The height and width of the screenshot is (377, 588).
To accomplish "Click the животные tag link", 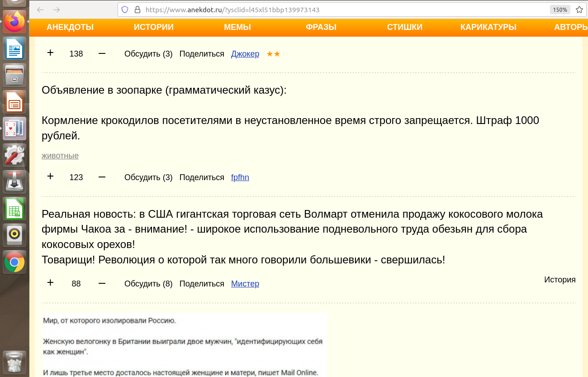I will click(x=60, y=156).
